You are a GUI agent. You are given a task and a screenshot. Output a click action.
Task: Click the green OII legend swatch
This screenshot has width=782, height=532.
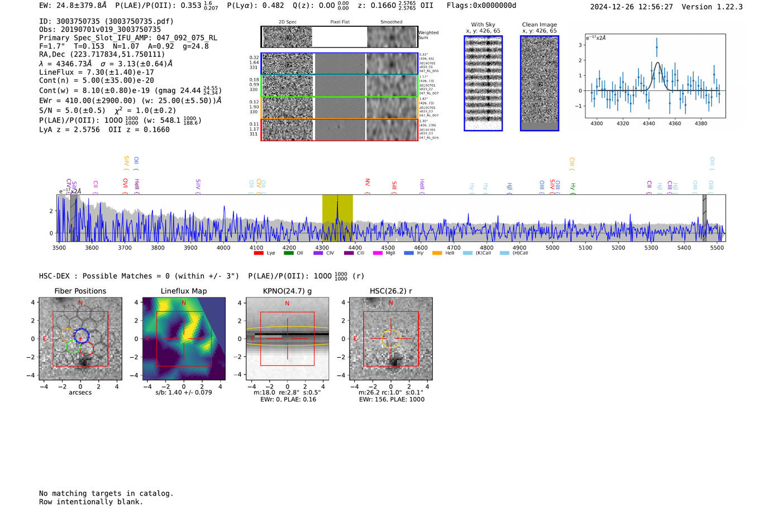[x=288, y=253]
